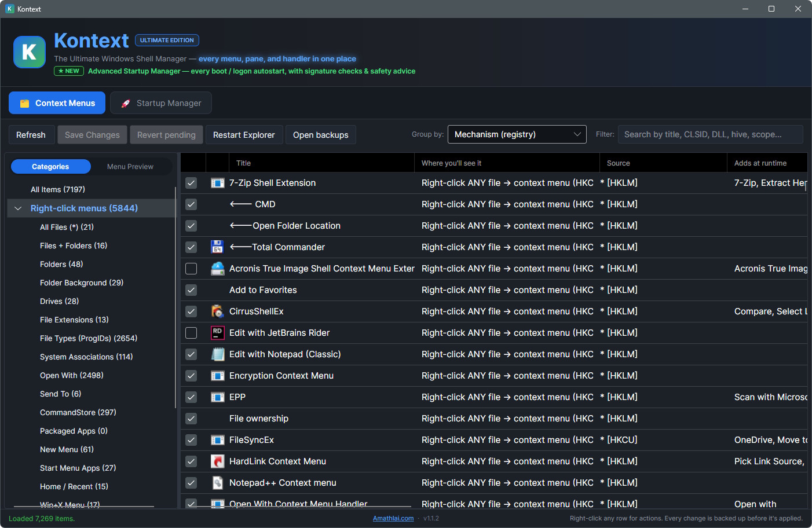Click the CirrusShellEx row icon
The width and height of the screenshot is (812, 528).
pyautogui.click(x=218, y=311)
